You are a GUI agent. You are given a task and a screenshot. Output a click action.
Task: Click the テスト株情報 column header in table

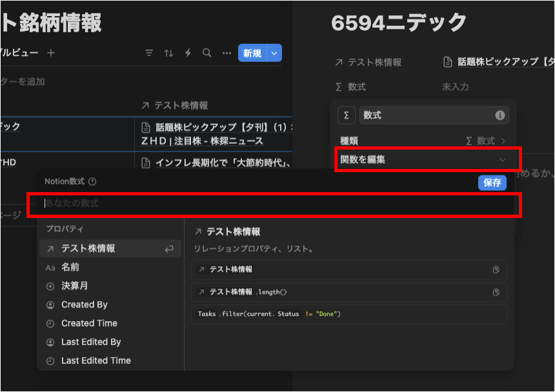click(x=174, y=105)
